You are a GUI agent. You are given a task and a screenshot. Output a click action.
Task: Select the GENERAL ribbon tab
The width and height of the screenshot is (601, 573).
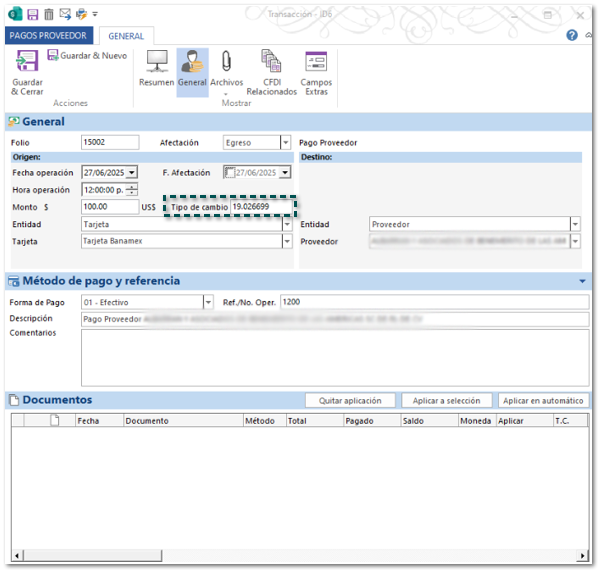tap(126, 35)
